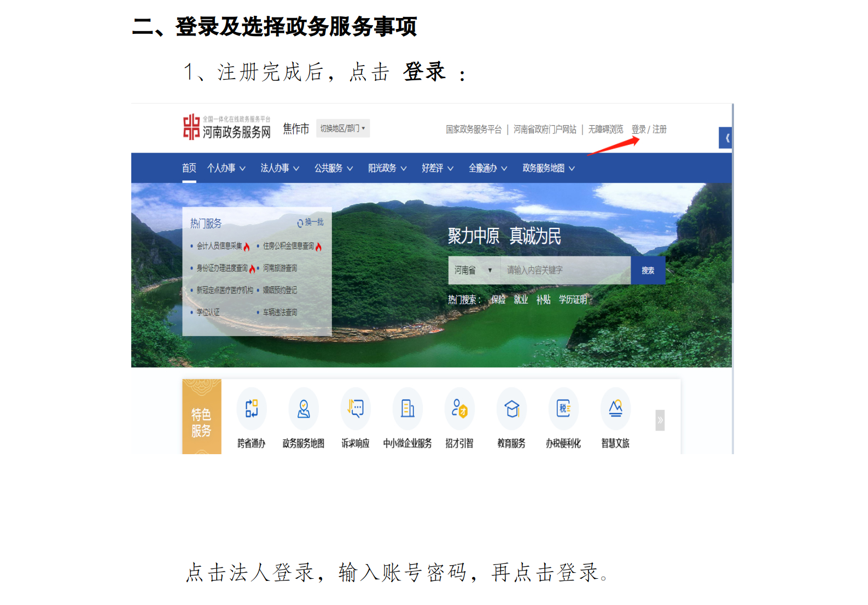
Task: Collapse the blue side panel arrow tab
Action: (x=726, y=138)
